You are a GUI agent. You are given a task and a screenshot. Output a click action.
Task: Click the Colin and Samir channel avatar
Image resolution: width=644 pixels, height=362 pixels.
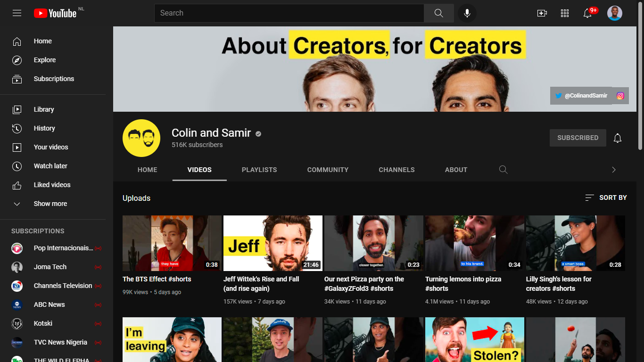click(141, 138)
